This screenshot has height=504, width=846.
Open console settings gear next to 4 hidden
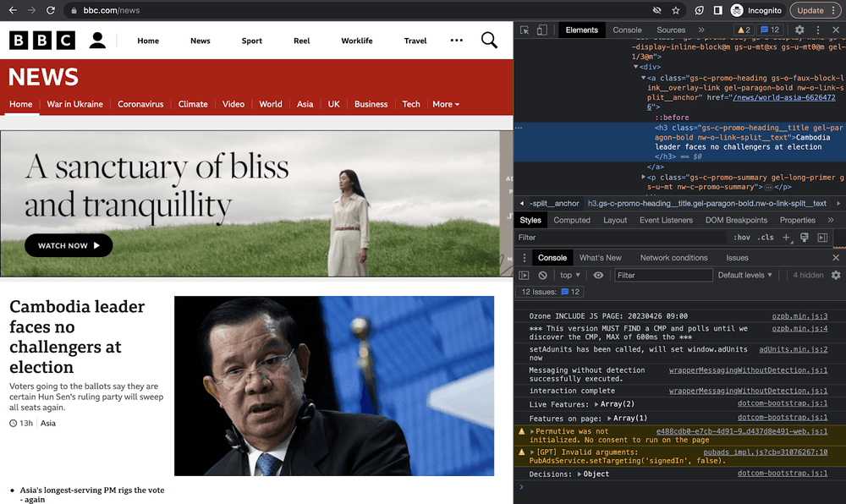(x=836, y=275)
